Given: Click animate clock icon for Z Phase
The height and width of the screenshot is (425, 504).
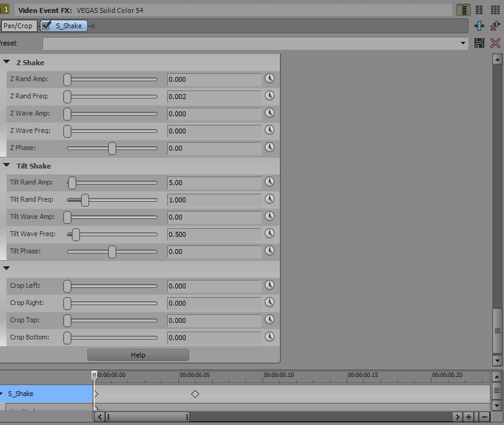Looking at the screenshot, I should pyautogui.click(x=270, y=148).
